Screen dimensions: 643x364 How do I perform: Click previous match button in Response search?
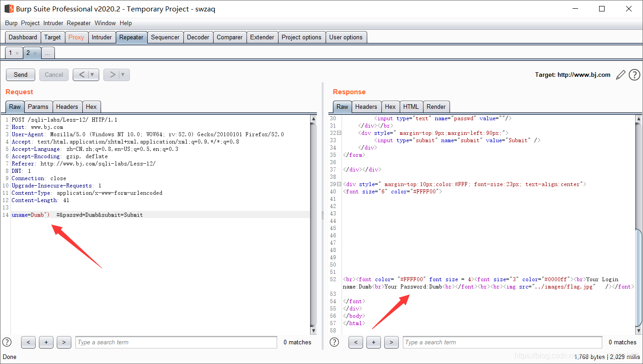356,342
